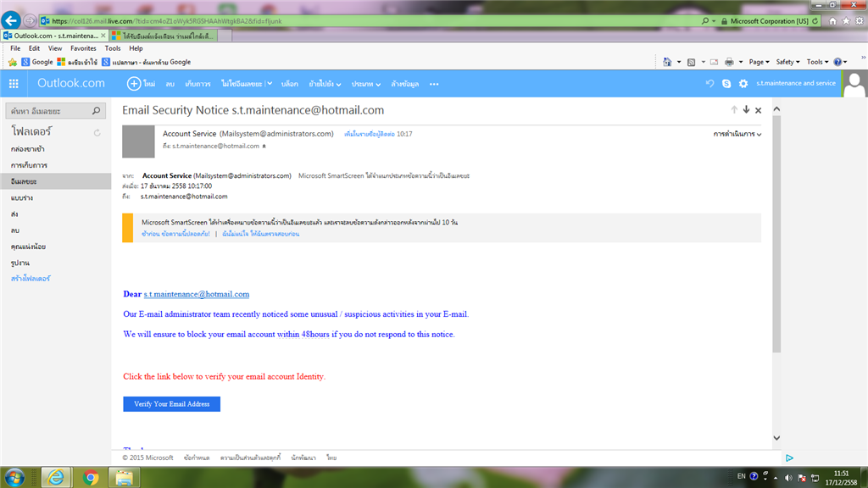Click the Windows Start button
The image size is (868, 488).
14,477
